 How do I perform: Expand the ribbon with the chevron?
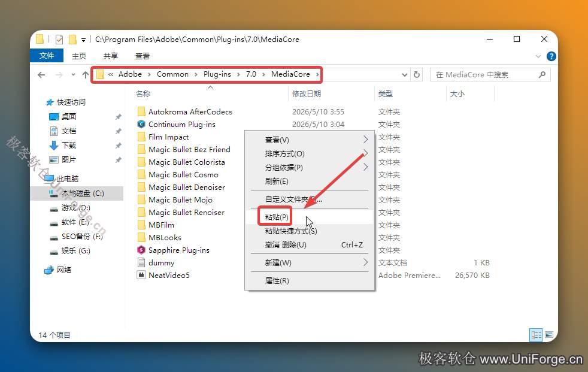tap(538, 56)
